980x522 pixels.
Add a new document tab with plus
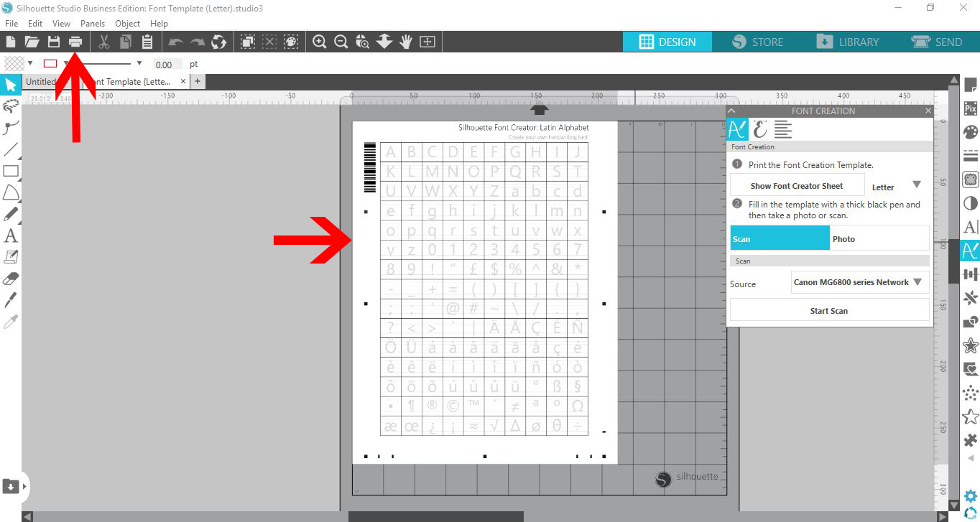tap(197, 82)
